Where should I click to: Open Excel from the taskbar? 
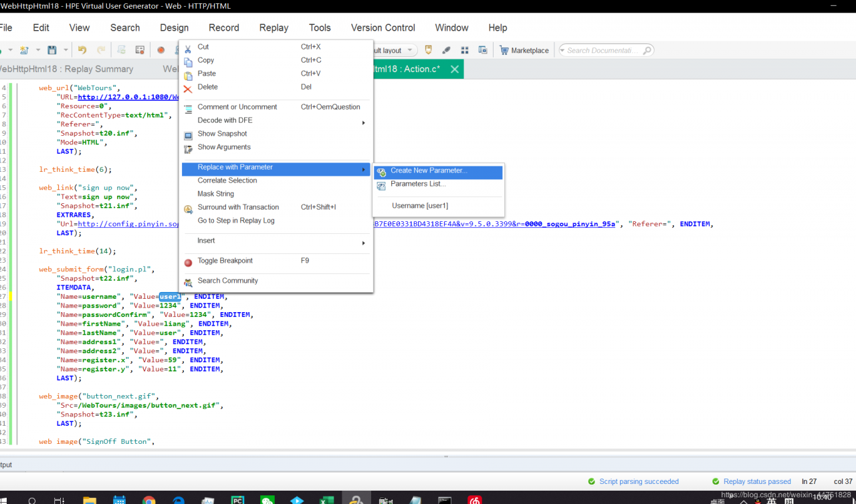[326, 499]
